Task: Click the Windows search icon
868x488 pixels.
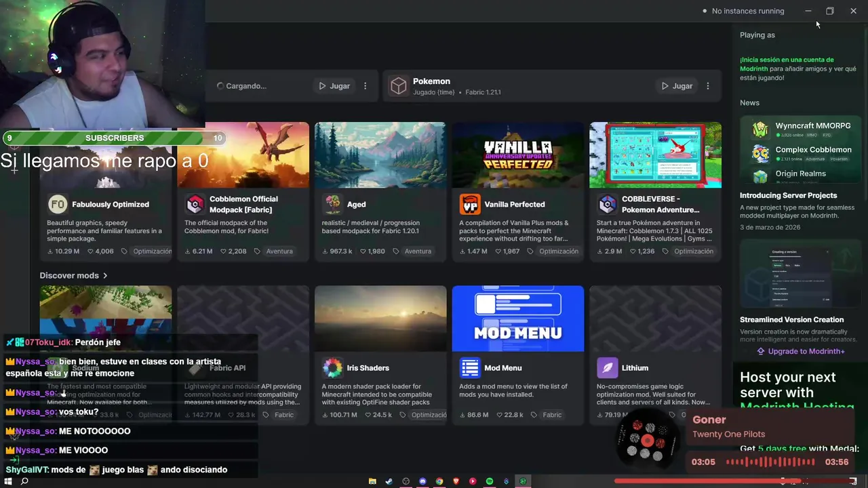Action: pyautogui.click(x=24, y=481)
